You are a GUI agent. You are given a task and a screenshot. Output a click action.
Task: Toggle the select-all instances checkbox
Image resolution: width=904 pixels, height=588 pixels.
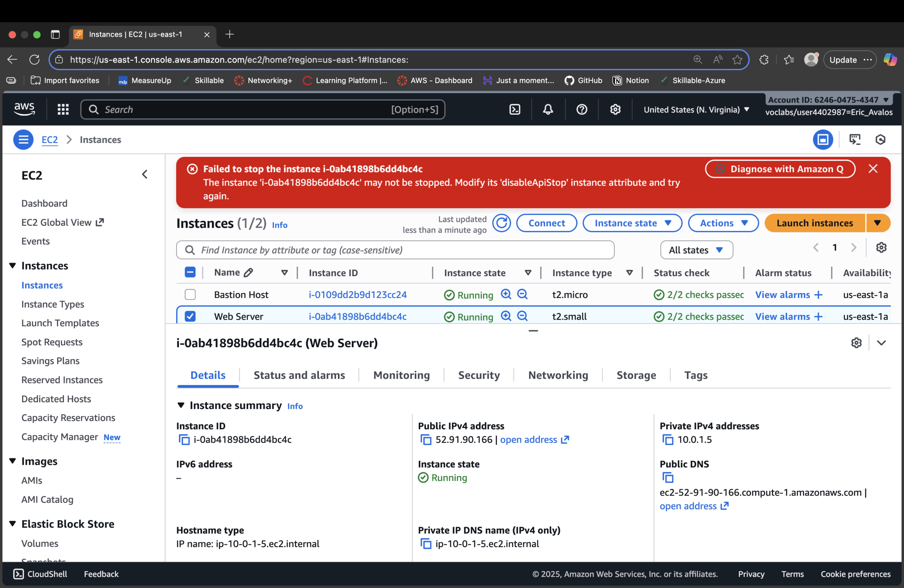pos(190,272)
